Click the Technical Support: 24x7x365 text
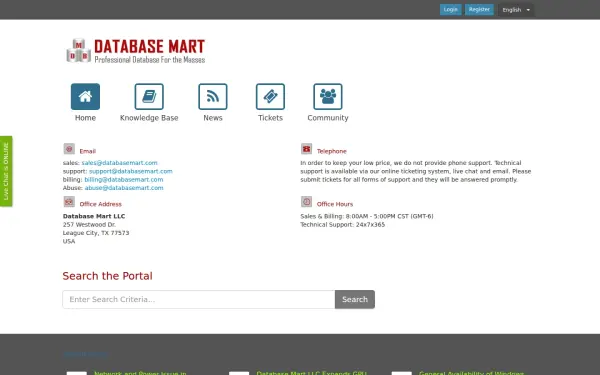Screen dimensions: 600x375 342,225
